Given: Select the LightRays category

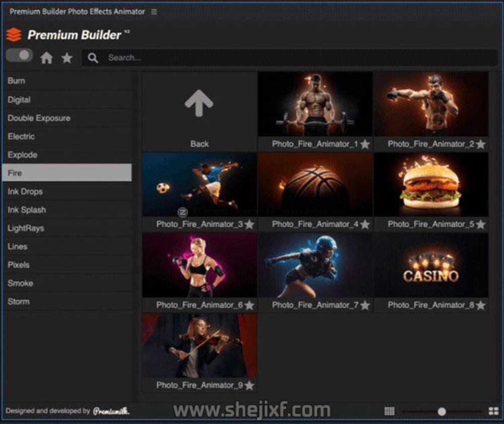Looking at the screenshot, I should (26, 228).
